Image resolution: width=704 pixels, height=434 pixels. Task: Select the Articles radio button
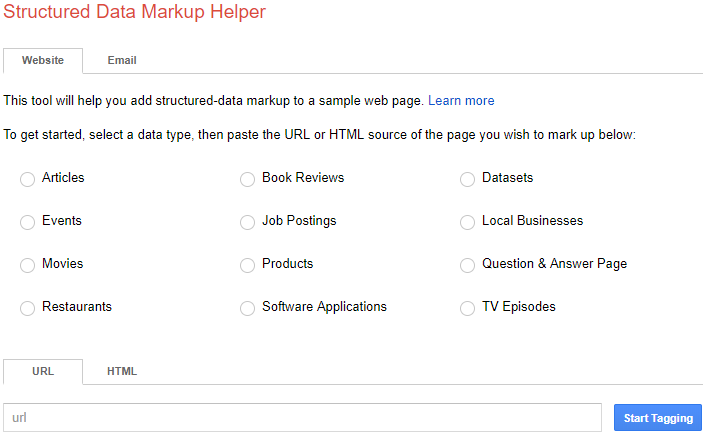[x=27, y=179]
